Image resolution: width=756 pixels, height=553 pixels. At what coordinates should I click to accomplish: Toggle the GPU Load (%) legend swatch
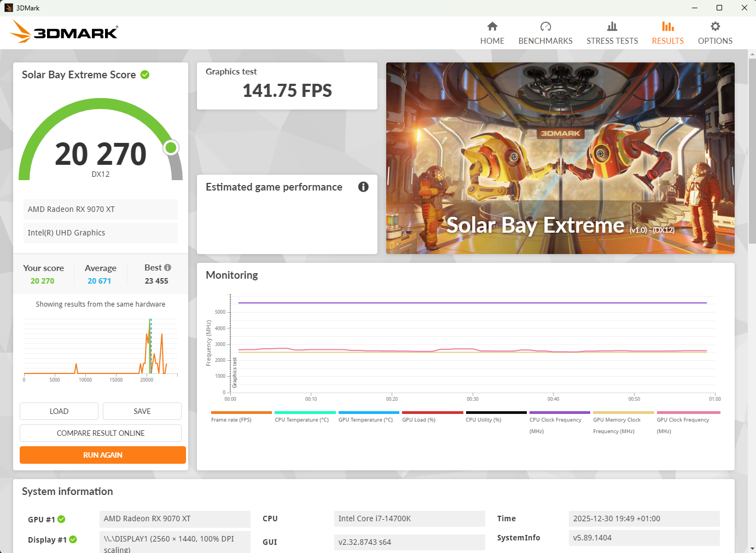click(x=433, y=412)
